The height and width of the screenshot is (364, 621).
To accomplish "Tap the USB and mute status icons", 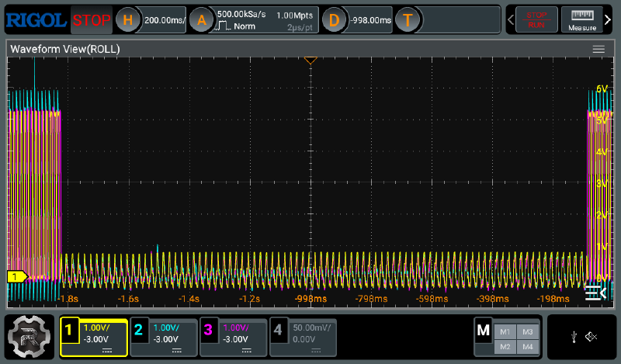I will (x=581, y=337).
